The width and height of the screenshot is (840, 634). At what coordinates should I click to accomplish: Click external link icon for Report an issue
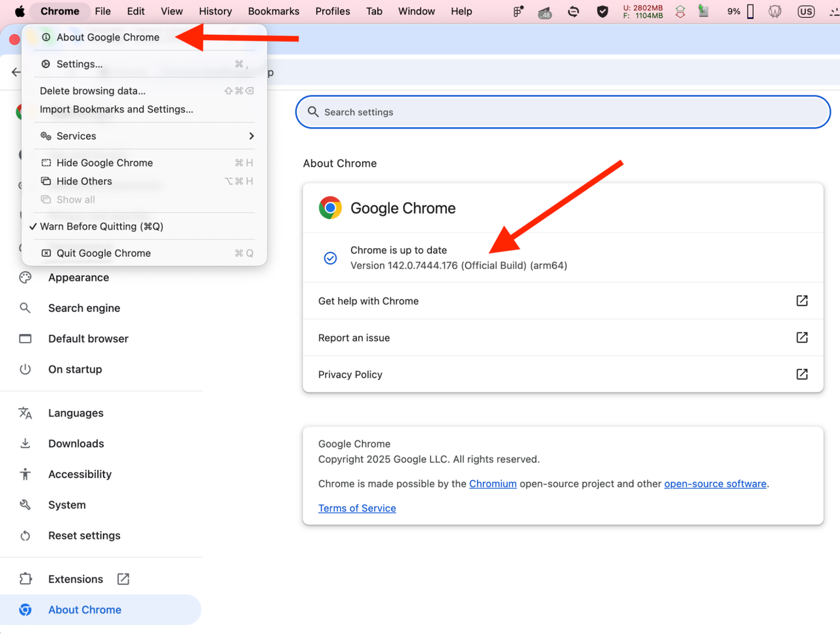[x=802, y=337]
